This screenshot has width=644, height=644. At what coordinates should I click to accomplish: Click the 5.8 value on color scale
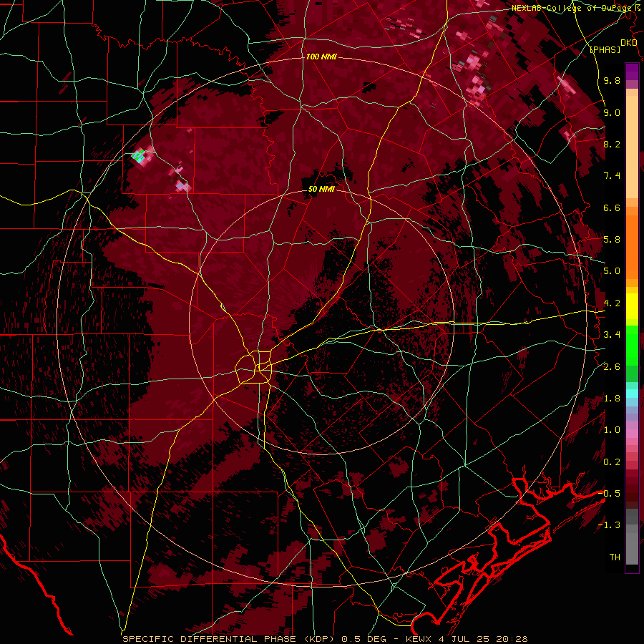click(612, 240)
